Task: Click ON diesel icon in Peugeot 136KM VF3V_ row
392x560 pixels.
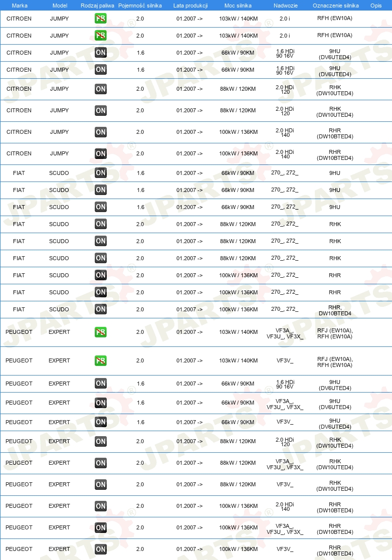Action: click(x=101, y=549)
